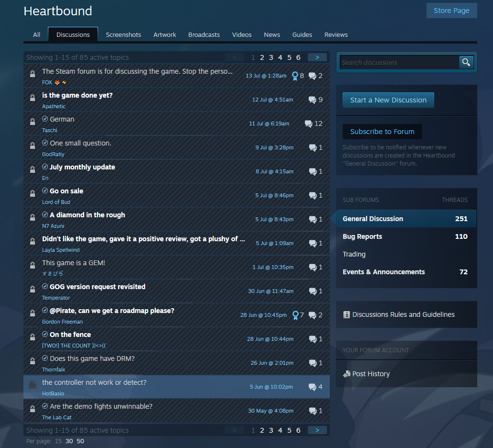This screenshot has width=493, height=448.
Task: Click reply bubble icon on FOX's pinned topic
Action: click(312, 76)
